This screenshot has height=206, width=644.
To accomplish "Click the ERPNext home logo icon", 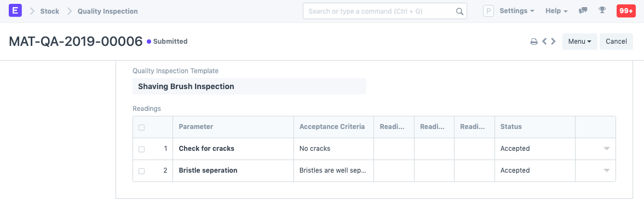I will tap(15, 11).
